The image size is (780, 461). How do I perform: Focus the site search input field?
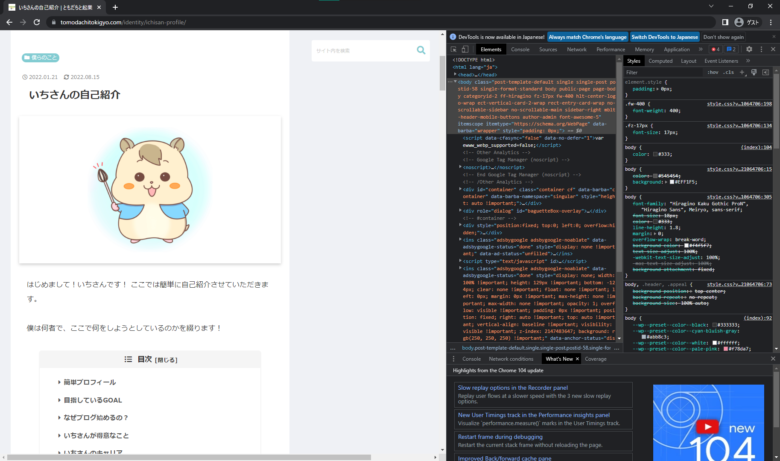(x=365, y=51)
